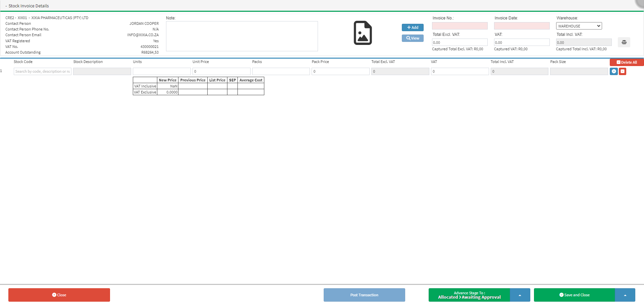This screenshot has width=644, height=305.
Task: Advance stage to Awaiting Approval
Action: tap(469, 295)
